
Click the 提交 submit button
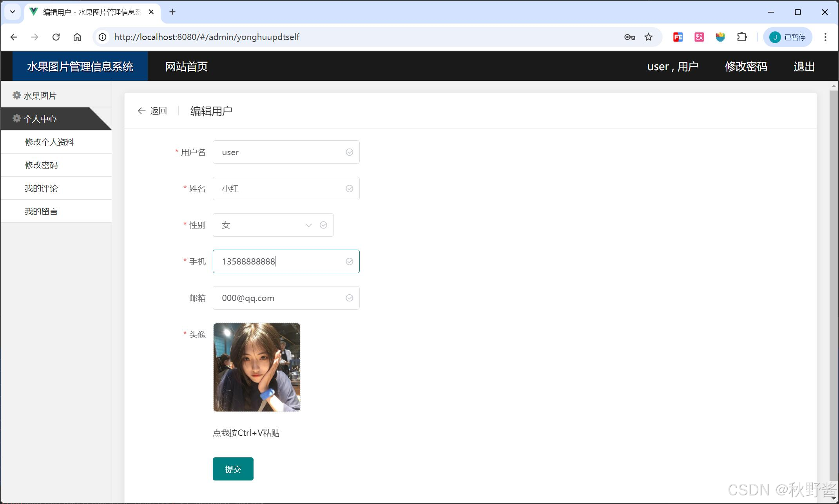pos(233,469)
